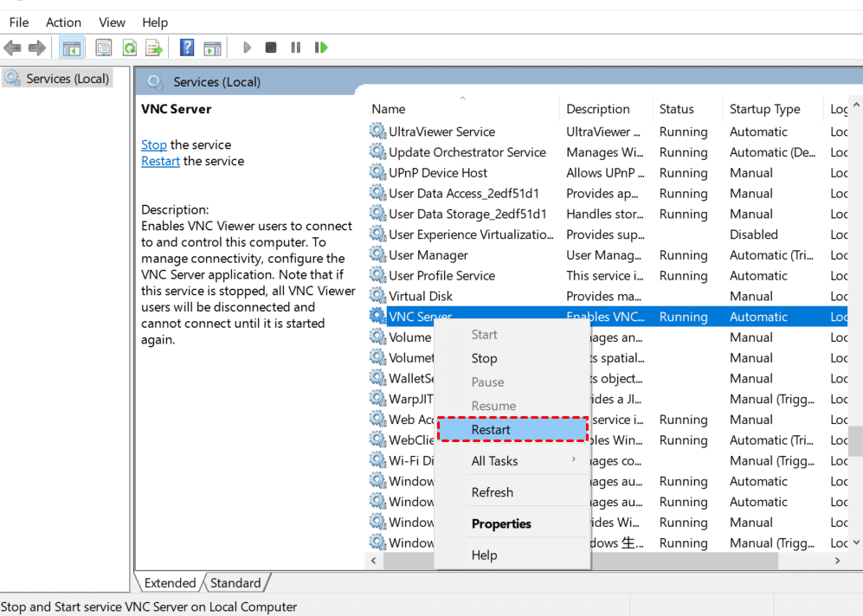Choose Restart from the context menu

coord(513,429)
